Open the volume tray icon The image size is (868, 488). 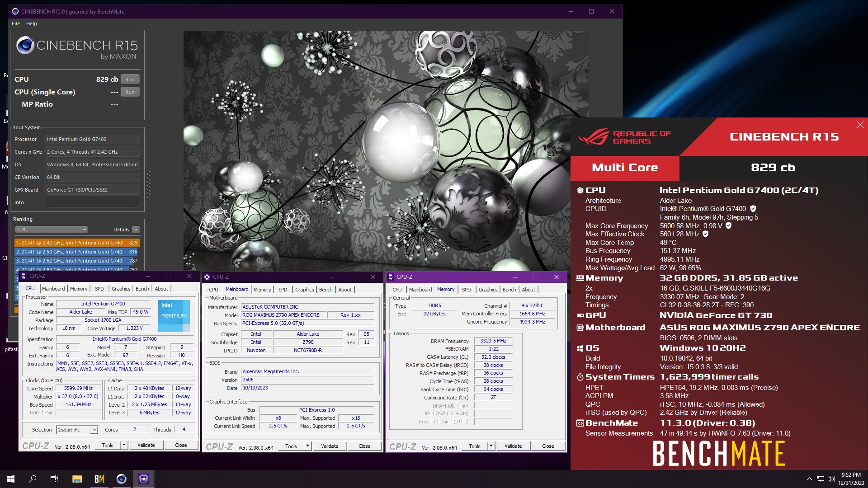[x=831, y=479]
